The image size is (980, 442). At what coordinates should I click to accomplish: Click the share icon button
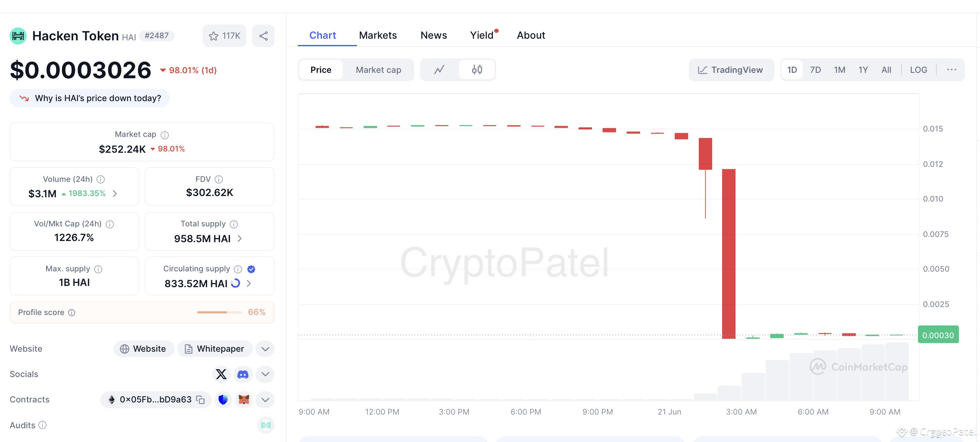(263, 36)
